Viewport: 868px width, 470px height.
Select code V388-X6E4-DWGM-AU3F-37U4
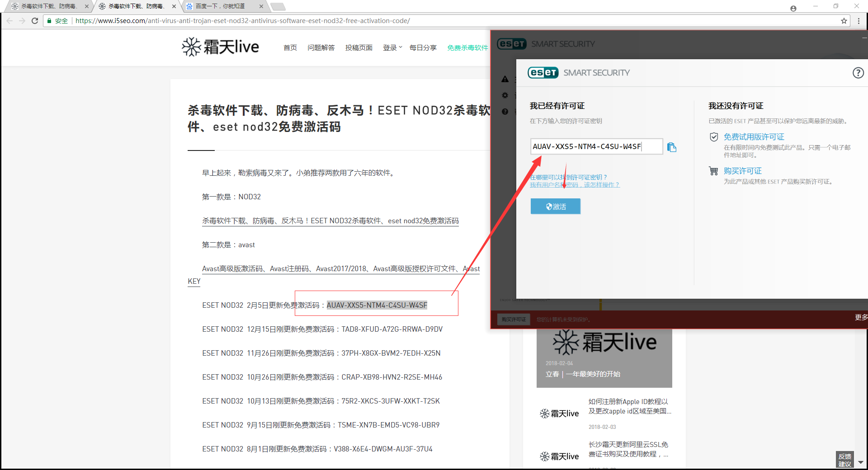[x=383, y=449]
